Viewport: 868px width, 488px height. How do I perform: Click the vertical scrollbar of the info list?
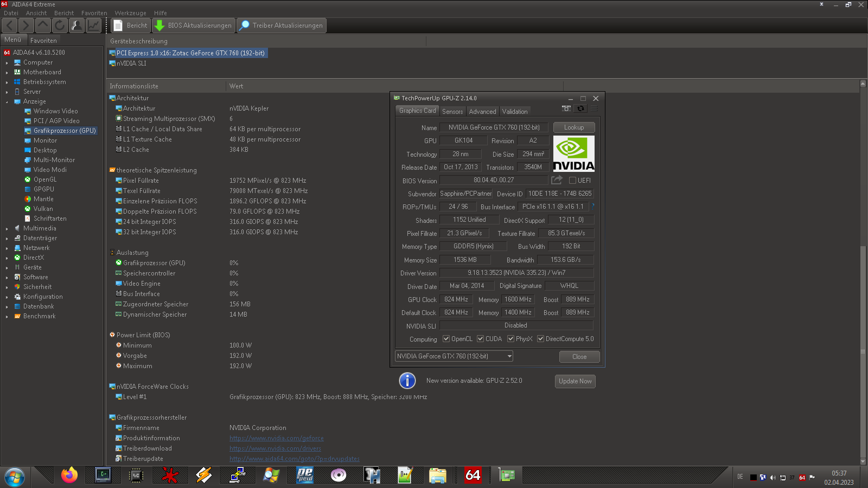pyautogui.click(x=863, y=273)
